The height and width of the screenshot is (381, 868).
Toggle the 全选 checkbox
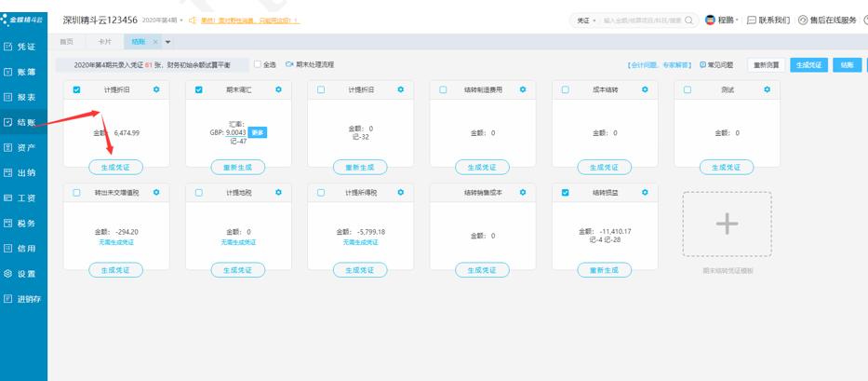tap(258, 64)
